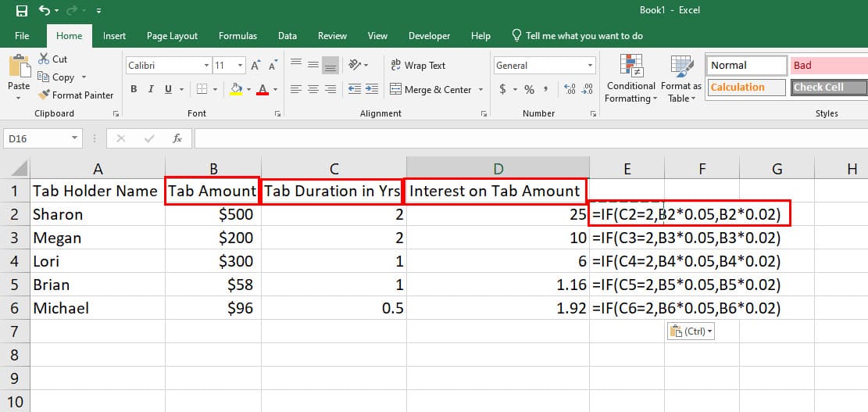
Task: Apply the Normal cell style
Action: point(747,66)
